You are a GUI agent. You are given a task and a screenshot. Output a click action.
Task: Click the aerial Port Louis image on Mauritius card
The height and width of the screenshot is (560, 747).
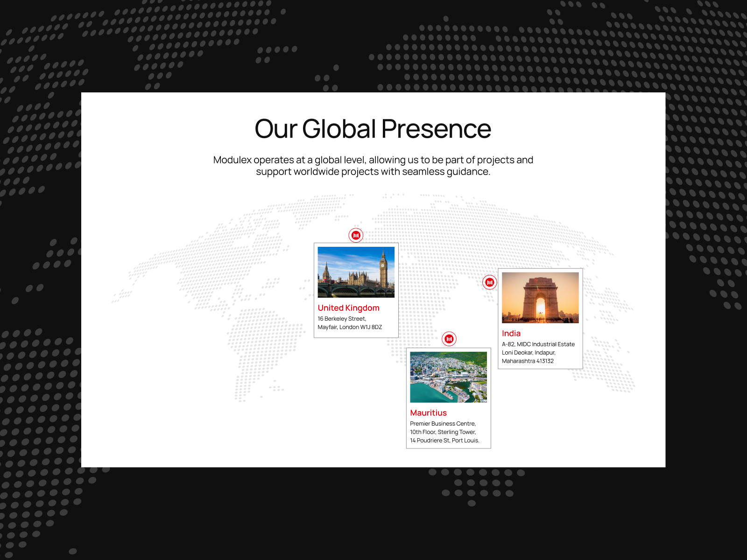coord(449,377)
